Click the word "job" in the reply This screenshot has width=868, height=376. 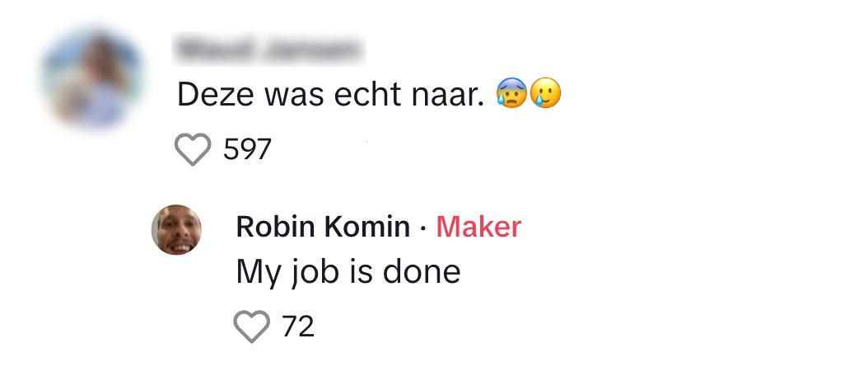(310, 272)
